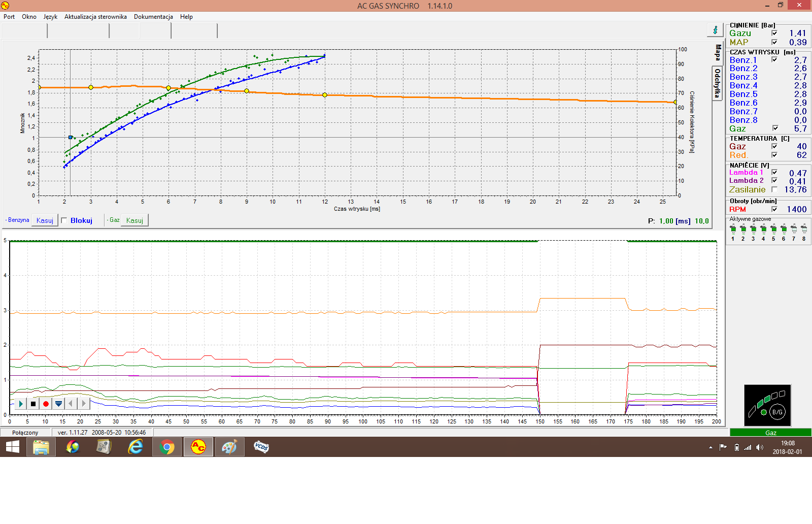This screenshot has width=812, height=524.
Task: Select multiplier point at 12 ms
Action: pyautogui.click(x=325, y=95)
